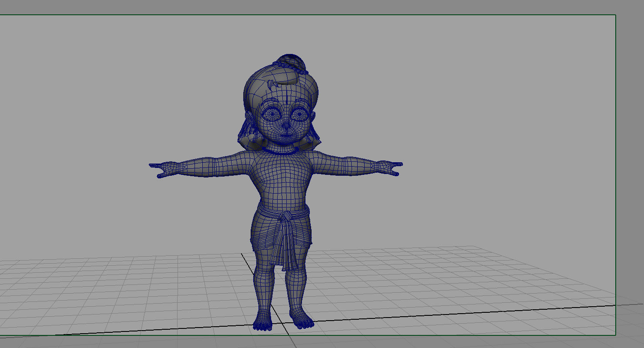Select the eye on the viewer's right

coord(299,114)
